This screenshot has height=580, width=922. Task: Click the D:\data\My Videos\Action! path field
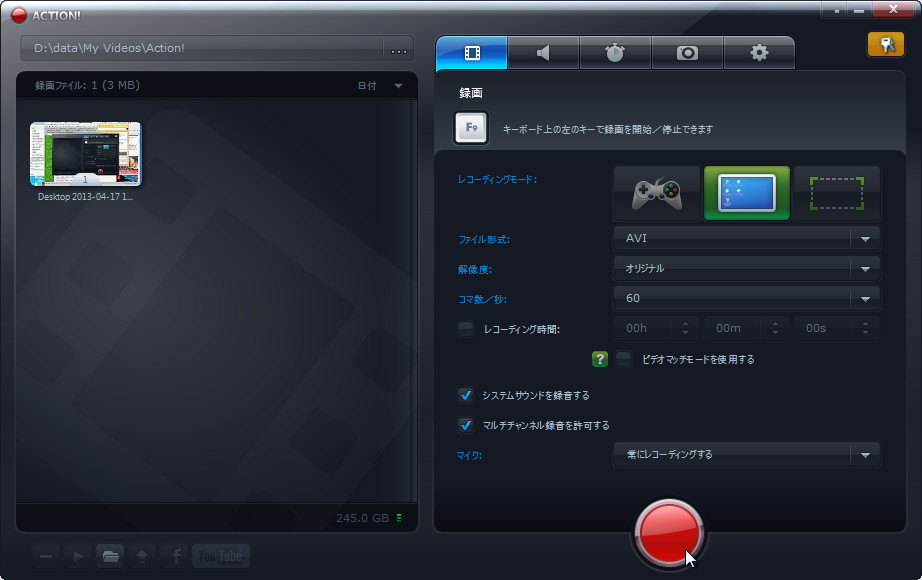tap(202, 48)
